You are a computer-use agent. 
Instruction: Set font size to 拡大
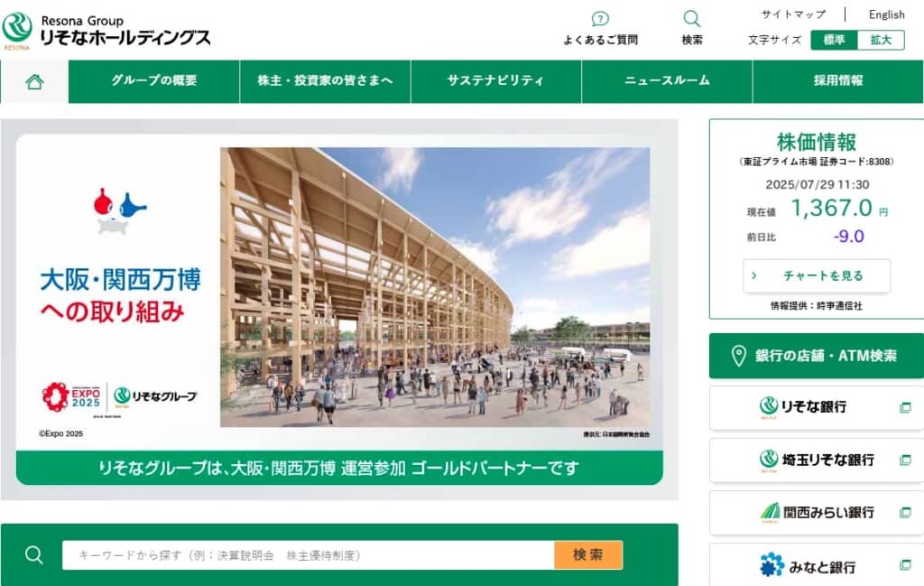click(881, 40)
